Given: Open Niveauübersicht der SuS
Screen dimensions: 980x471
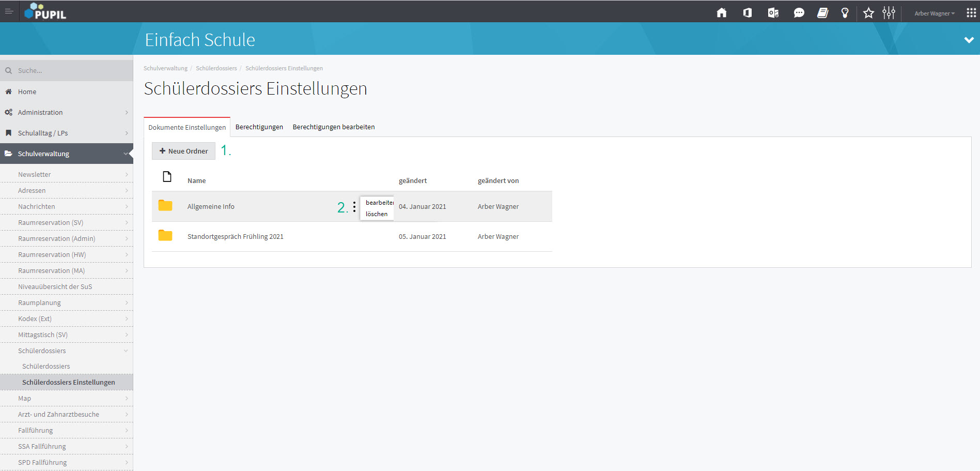Looking at the screenshot, I should (67, 286).
